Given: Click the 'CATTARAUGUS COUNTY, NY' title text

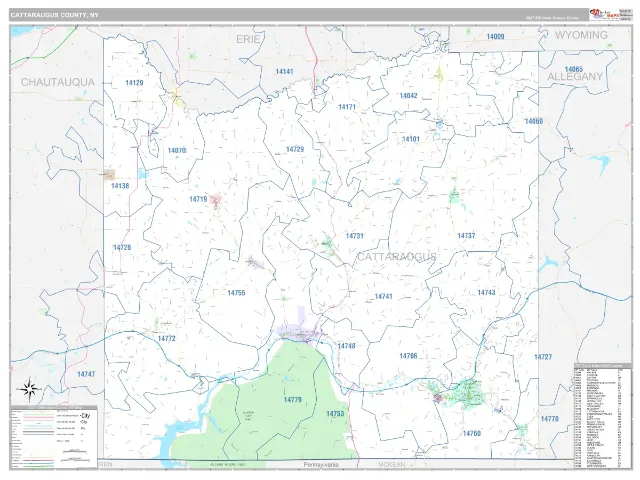Looking at the screenshot, I should click(x=54, y=15).
